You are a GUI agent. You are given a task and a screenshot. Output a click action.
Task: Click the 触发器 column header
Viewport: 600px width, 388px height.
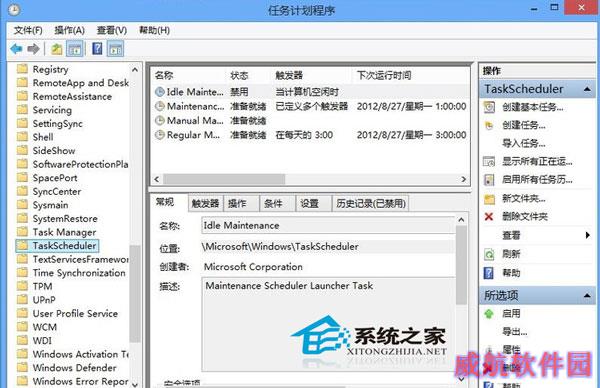point(289,75)
